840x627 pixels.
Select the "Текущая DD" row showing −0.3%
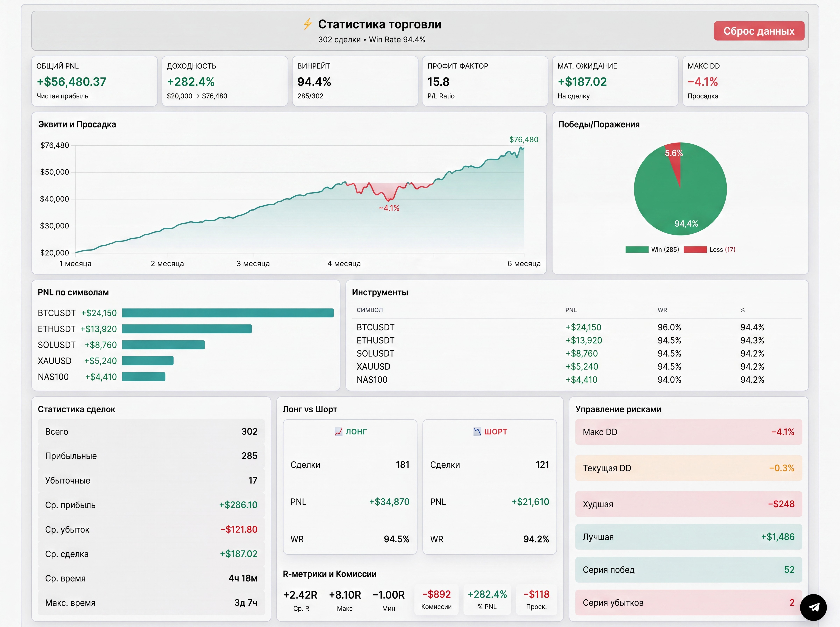(689, 468)
